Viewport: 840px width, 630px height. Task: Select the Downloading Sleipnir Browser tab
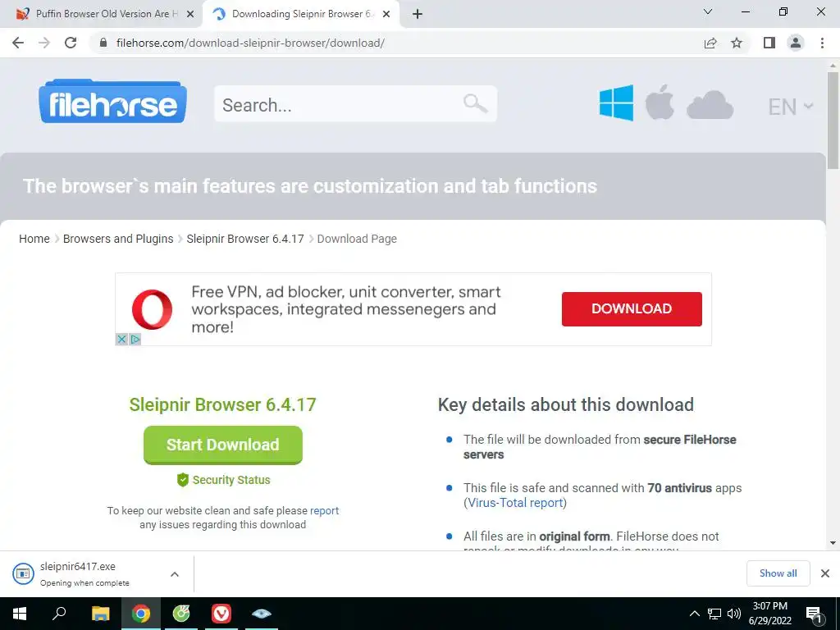tap(300, 14)
